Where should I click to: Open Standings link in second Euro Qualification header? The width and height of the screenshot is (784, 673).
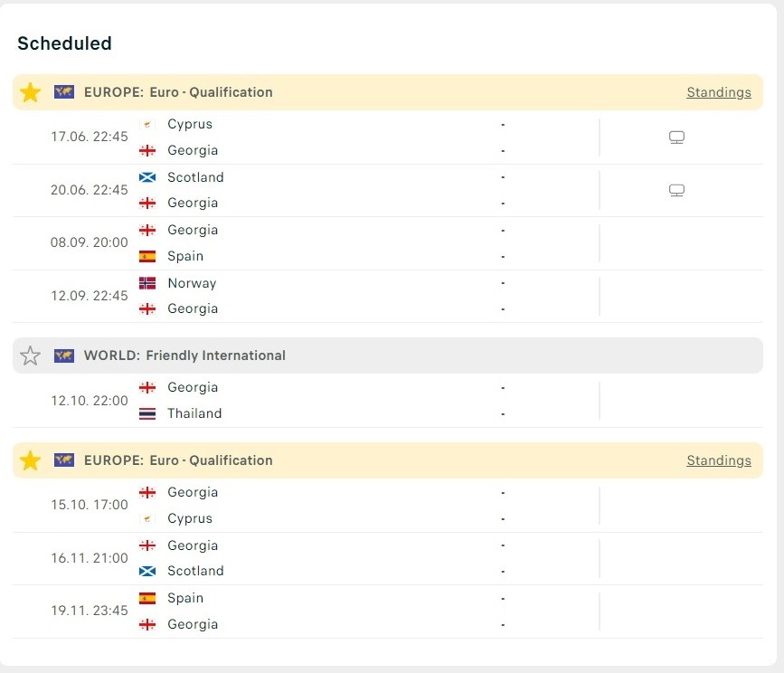click(719, 460)
